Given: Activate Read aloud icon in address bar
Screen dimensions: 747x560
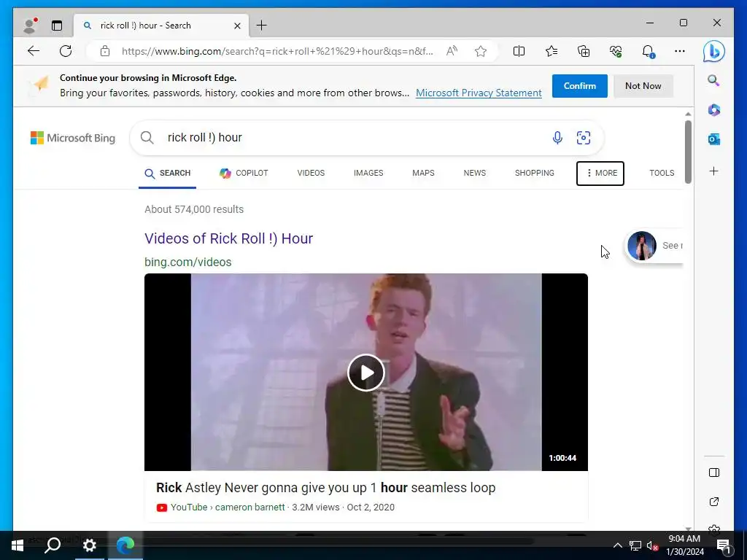Looking at the screenshot, I should click(452, 51).
